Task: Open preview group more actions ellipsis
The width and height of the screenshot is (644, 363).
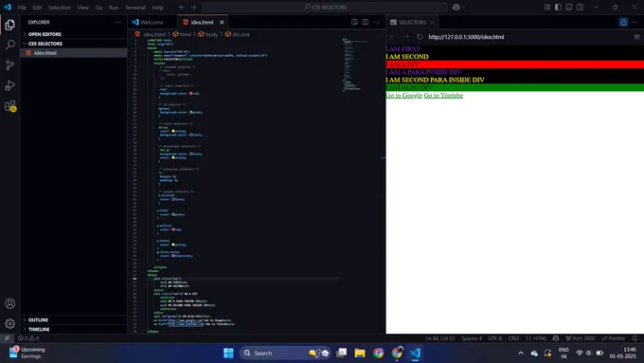Action: (x=635, y=22)
